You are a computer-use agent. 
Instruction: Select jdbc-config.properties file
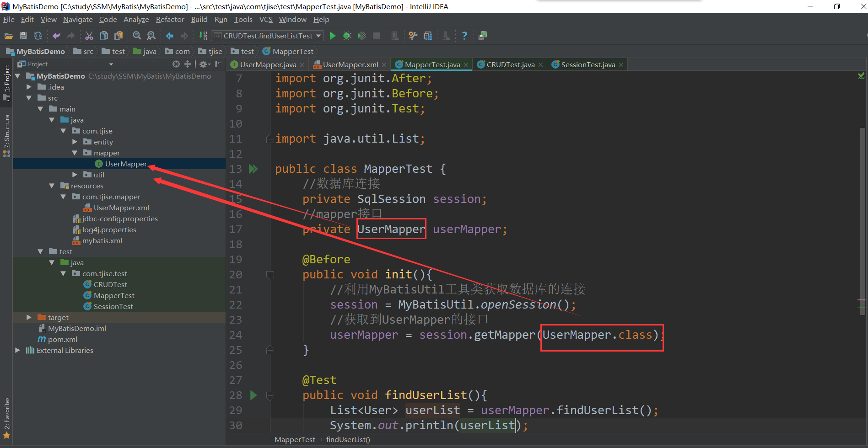point(120,219)
